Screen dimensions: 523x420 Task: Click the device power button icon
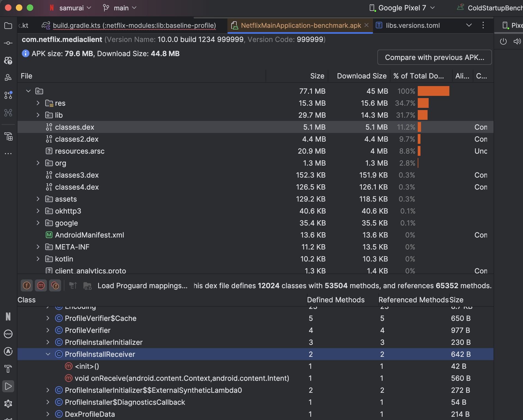click(x=503, y=41)
